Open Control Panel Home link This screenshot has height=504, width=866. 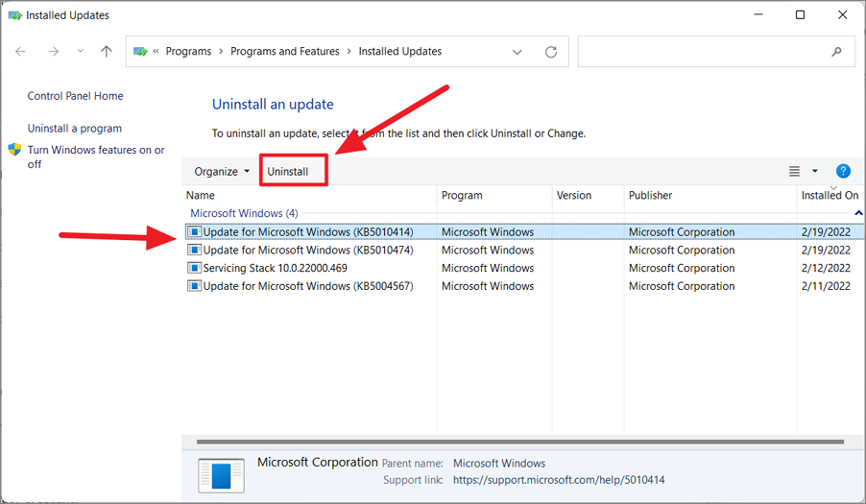[x=76, y=96]
